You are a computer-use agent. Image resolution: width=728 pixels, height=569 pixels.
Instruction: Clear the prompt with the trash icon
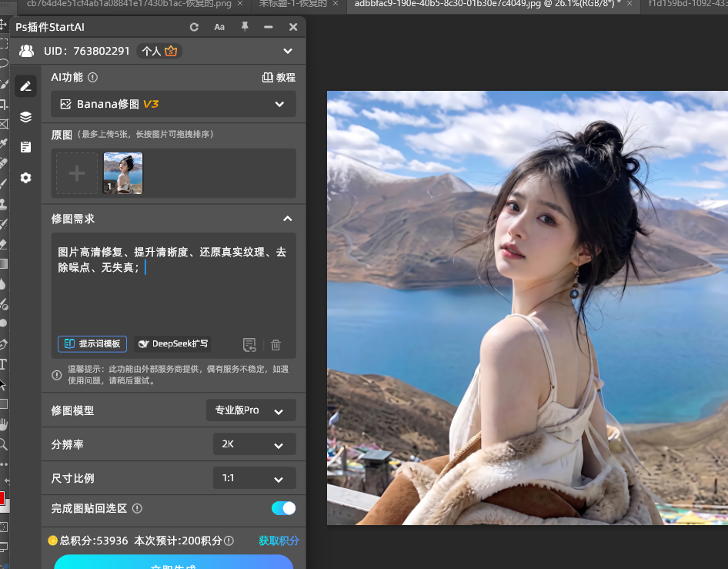click(276, 345)
